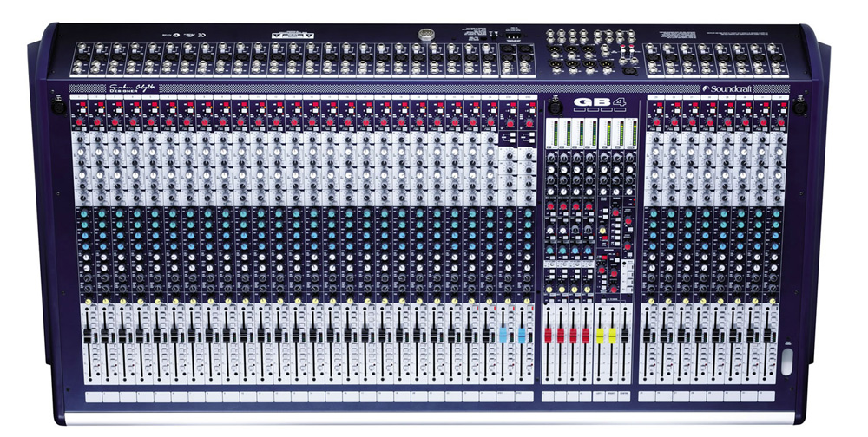Click the first group's cyan knob in master section

(551, 250)
